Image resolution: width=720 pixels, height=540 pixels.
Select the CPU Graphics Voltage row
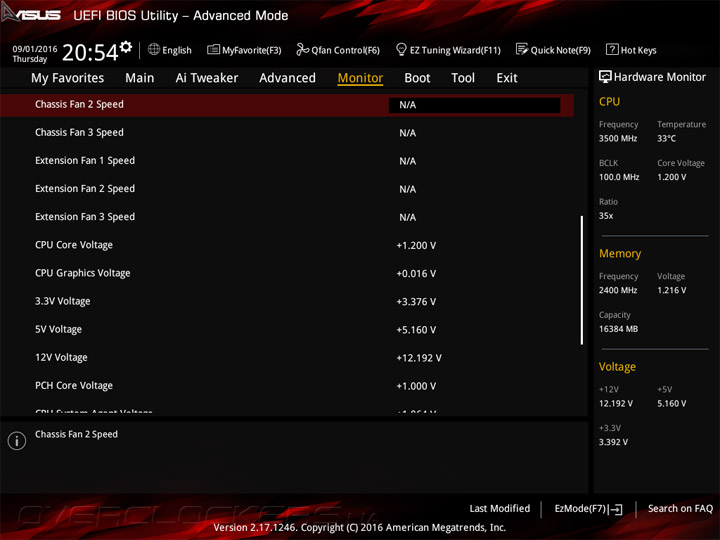pyautogui.click(x=287, y=273)
